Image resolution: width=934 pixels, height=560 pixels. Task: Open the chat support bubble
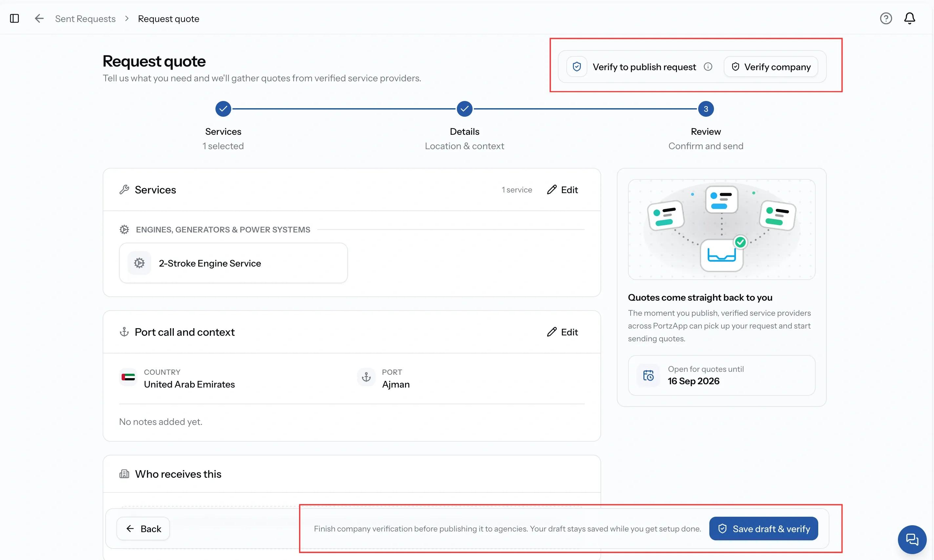pos(912,540)
